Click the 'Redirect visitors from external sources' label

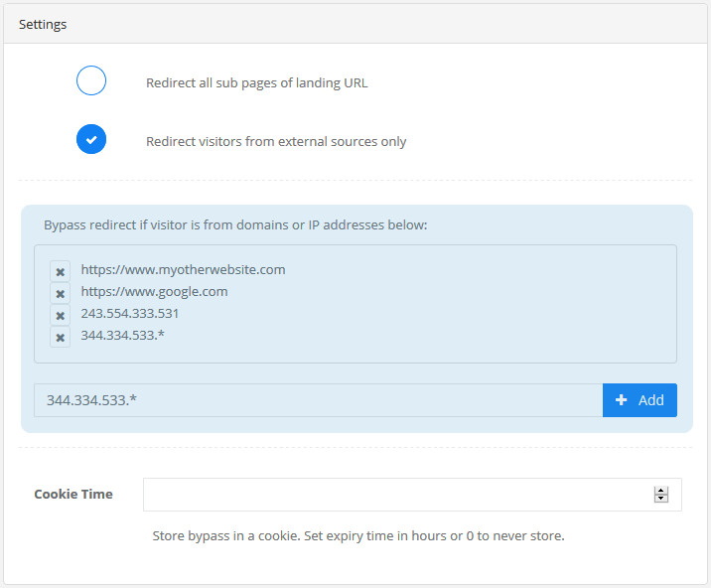coord(276,141)
